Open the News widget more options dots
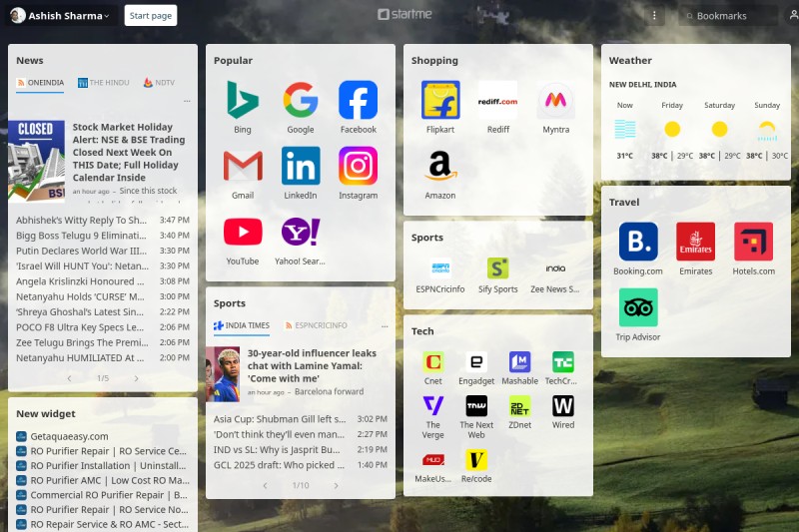The width and height of the screenshot is (799, 532). (187, 101)
